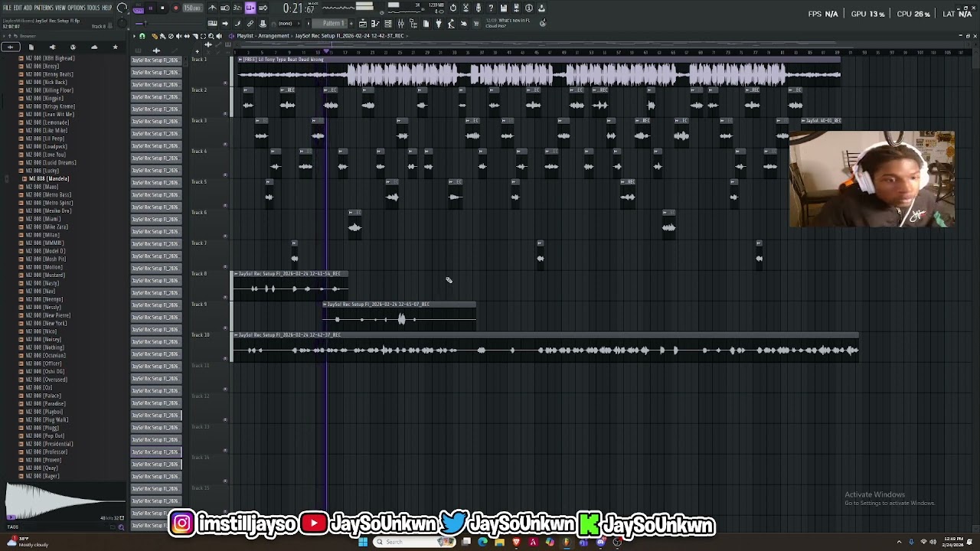
Task: Toggle the overdub/blend recording button
Action: pos(250,8)
